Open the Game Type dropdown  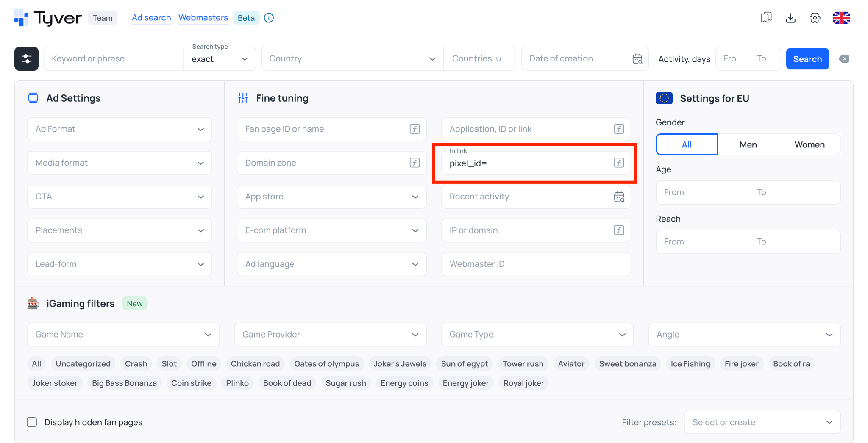coord(537,335)
